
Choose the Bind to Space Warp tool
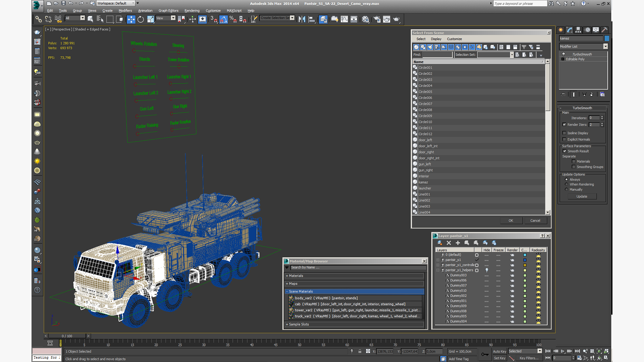(58, 19)
